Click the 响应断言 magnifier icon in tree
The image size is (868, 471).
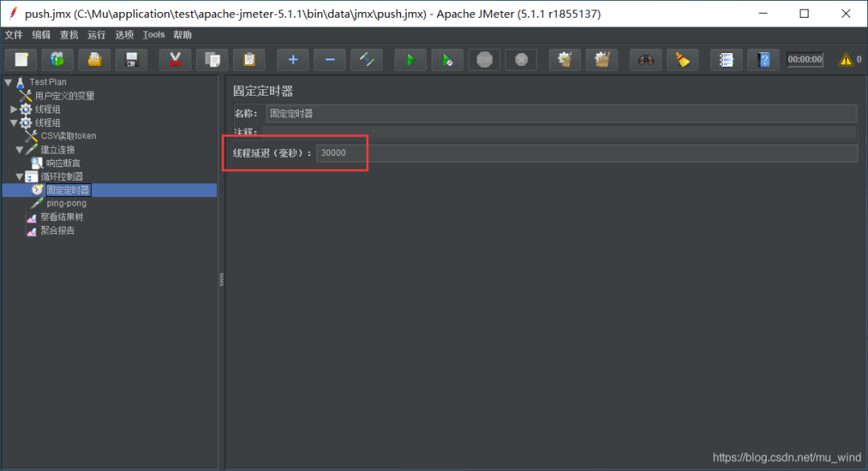tap(37, 162)
